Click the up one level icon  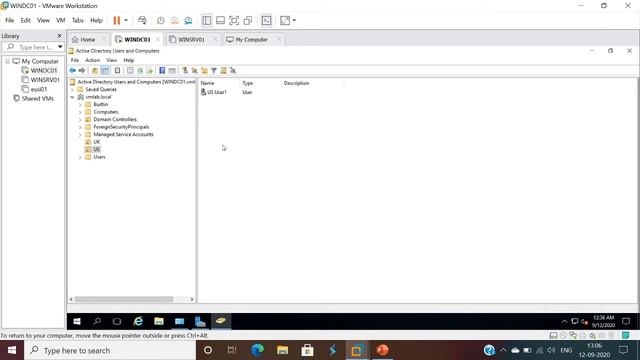[x=95, y=71]
